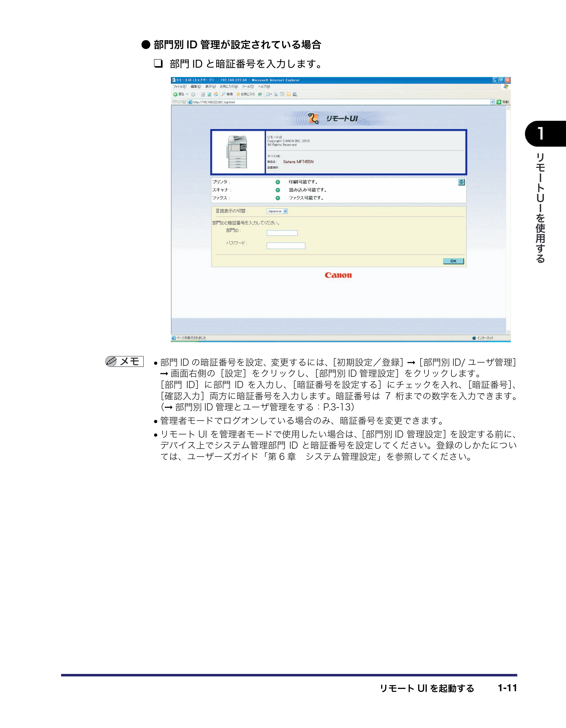
Task: Click the リモートUI banner logo
Action: [x=333, y=118]
